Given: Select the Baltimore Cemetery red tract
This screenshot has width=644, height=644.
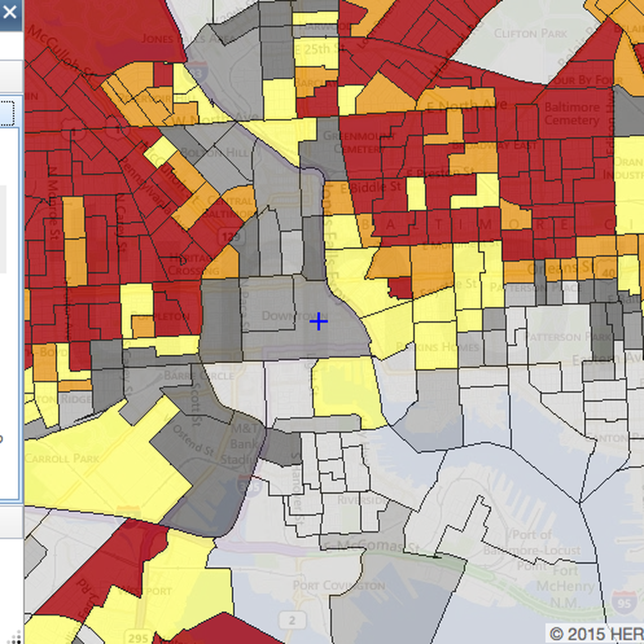Looking at the screenshot, I should (x=572, y=114).
